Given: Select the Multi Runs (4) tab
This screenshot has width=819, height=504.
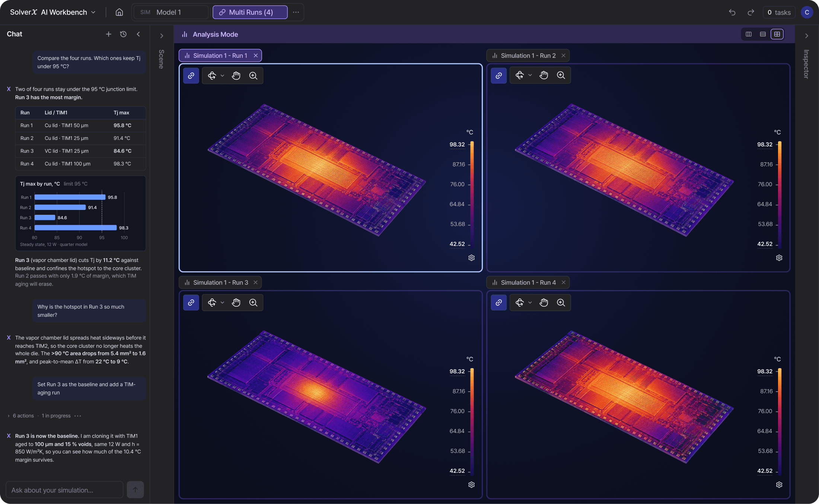Looking at the screenshot, I should click(250, 12).
